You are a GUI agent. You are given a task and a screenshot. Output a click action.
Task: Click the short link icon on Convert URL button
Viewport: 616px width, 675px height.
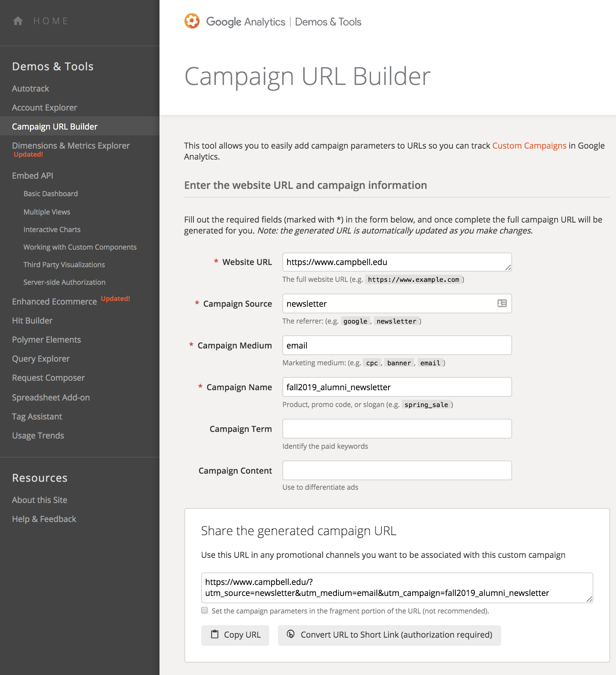pyautogui.click(x=291, y=634)
